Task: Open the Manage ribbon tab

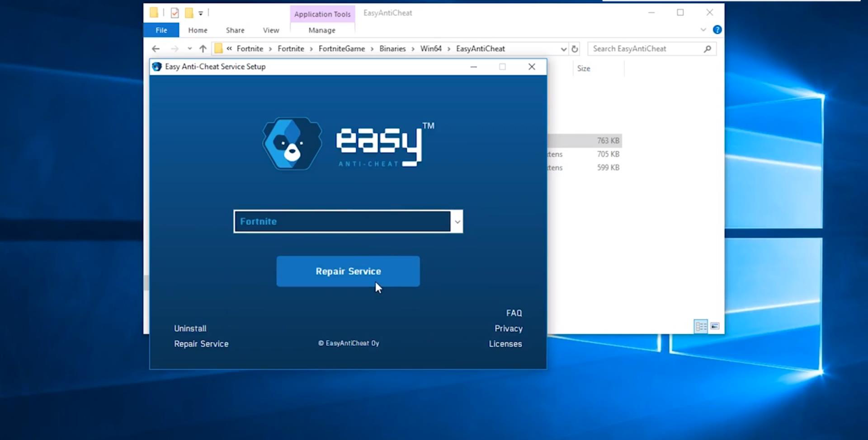Action: click(x=322, y=30)
